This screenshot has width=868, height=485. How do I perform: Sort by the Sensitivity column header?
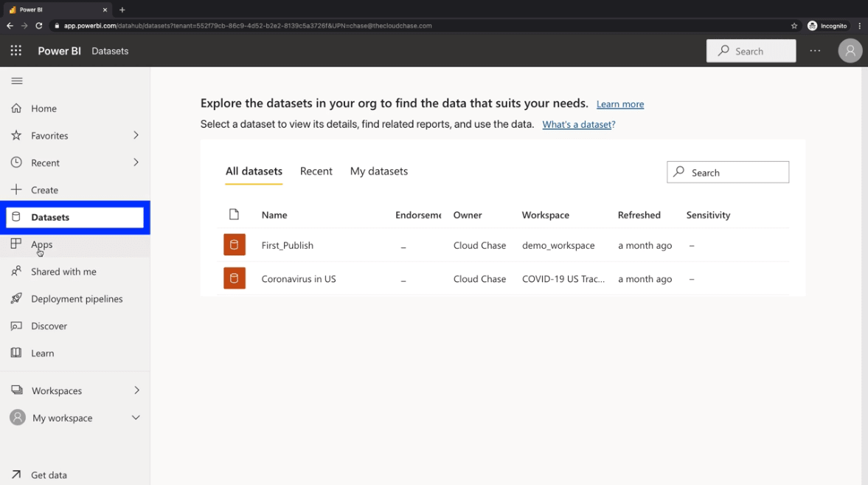tap(708, 215)
